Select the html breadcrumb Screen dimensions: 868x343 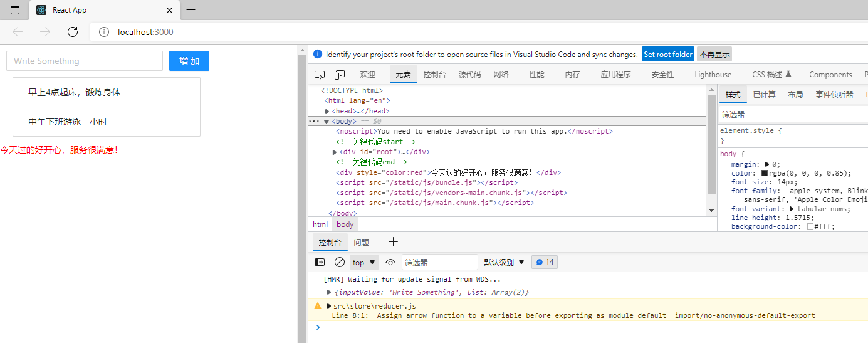coord(320,224)
